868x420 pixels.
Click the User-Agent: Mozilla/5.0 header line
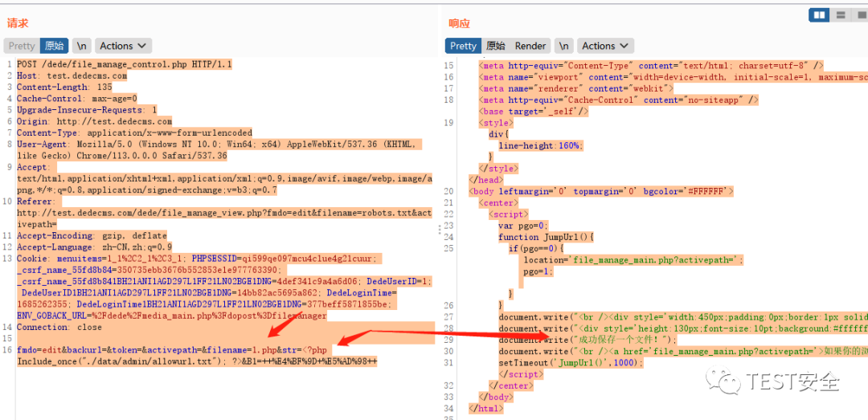[x=219, y=145]
